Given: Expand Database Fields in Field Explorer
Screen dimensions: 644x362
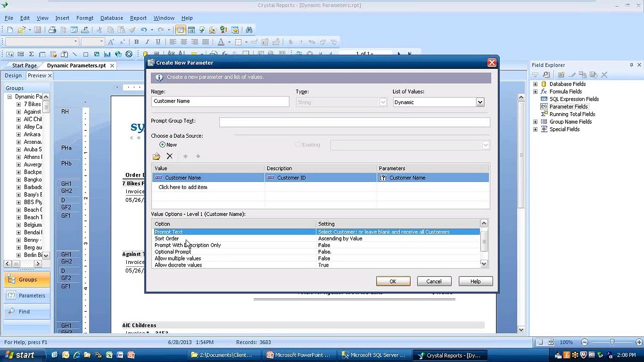Looking at the screenshot, I should pyautogui.click(x=535, y=84).
